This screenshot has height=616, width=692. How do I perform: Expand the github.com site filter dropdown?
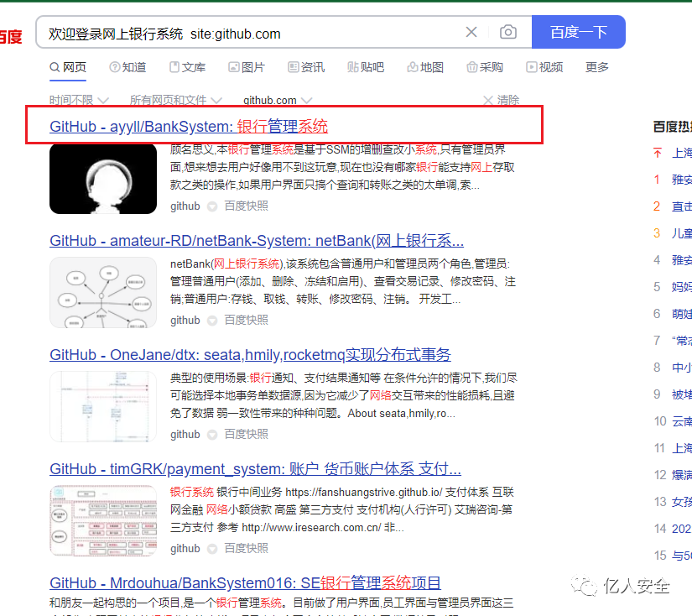[278, 100]
